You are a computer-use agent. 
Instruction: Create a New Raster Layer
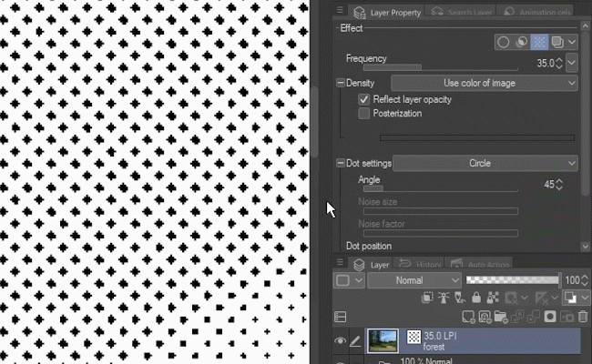point(468,317)
